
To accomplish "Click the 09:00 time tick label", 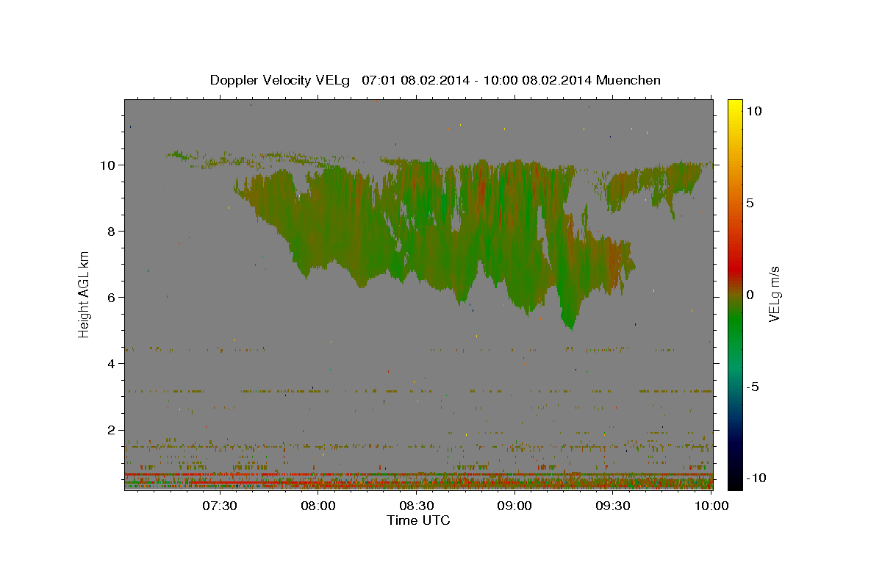I will 514,506.
